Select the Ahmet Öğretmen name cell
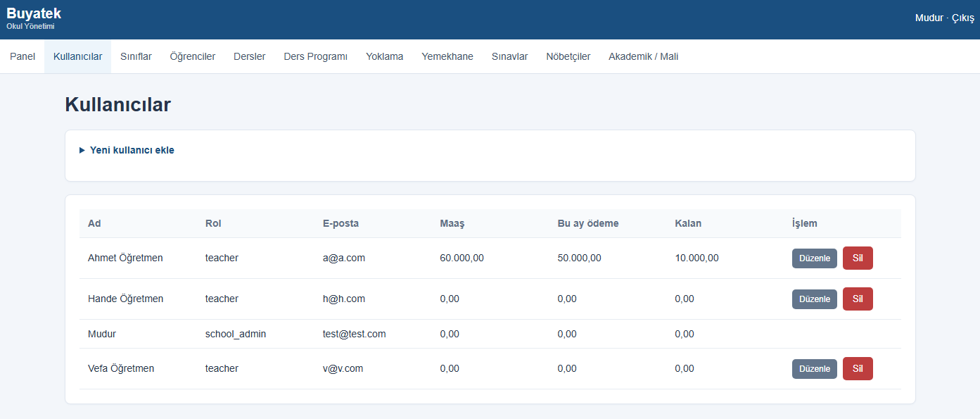The height and width of the screenshot is (419, 980). coord(125,258)
